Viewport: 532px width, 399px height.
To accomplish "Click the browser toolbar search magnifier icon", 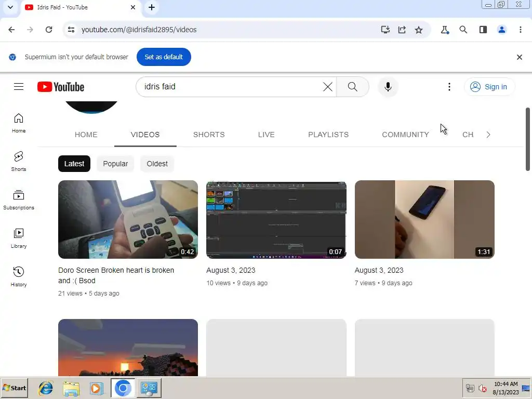I will point(463,30).
